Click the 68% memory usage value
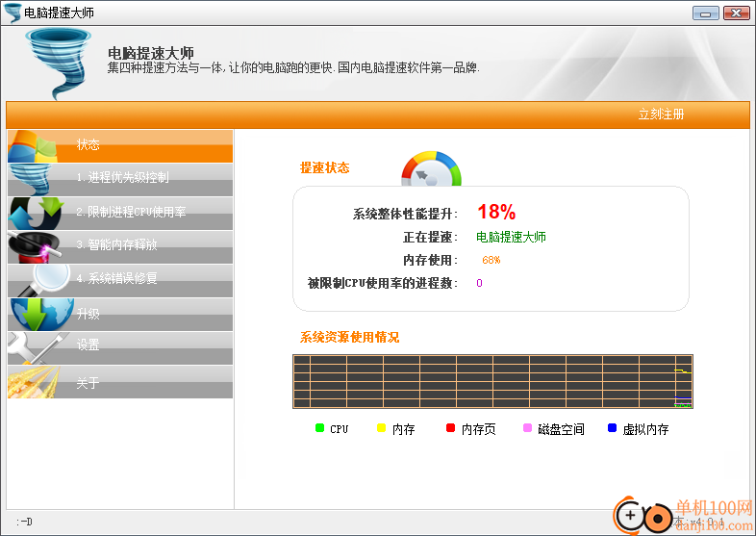The image size is (756, 536). point(491,260)
